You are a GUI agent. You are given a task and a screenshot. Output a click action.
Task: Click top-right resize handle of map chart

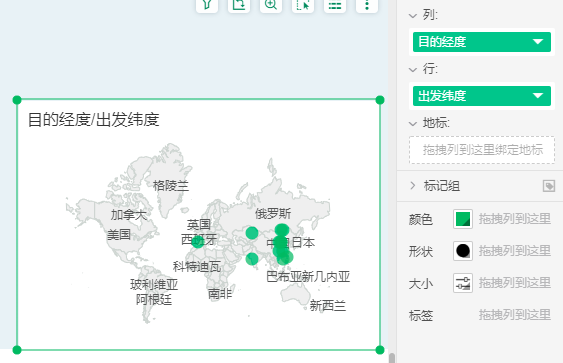click(380, 100)
